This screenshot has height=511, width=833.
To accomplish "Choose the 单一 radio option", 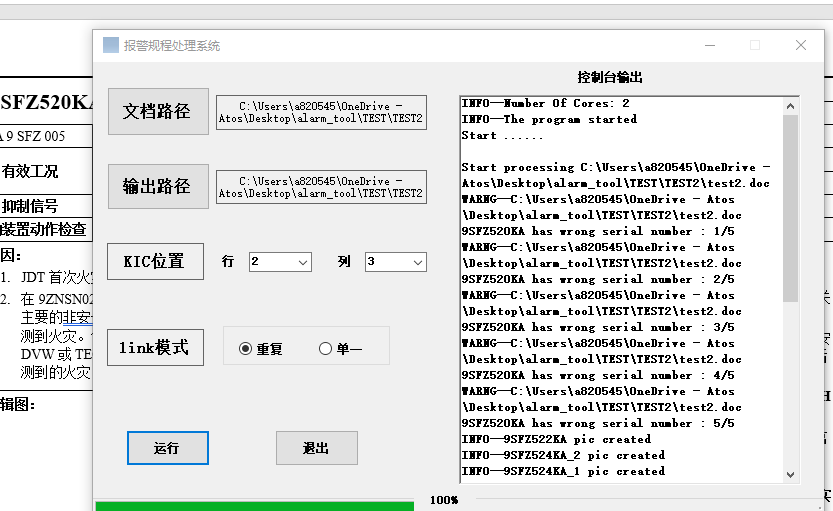I will [325, 349].
